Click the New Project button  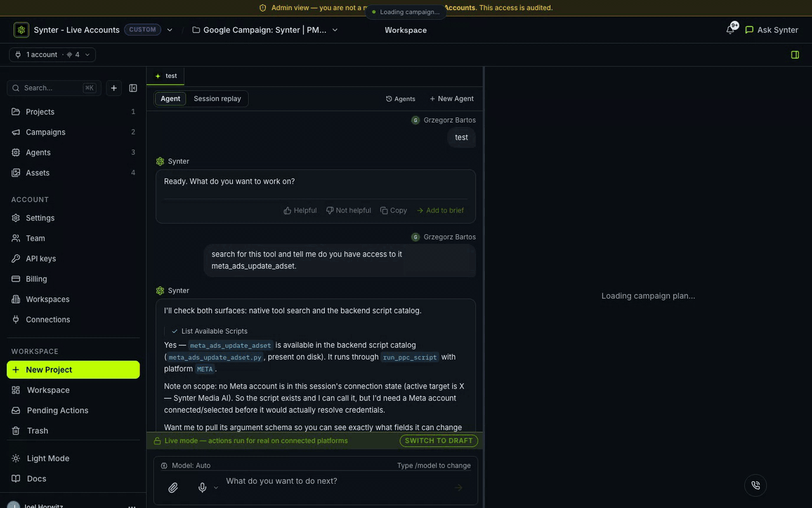(73, 370)
